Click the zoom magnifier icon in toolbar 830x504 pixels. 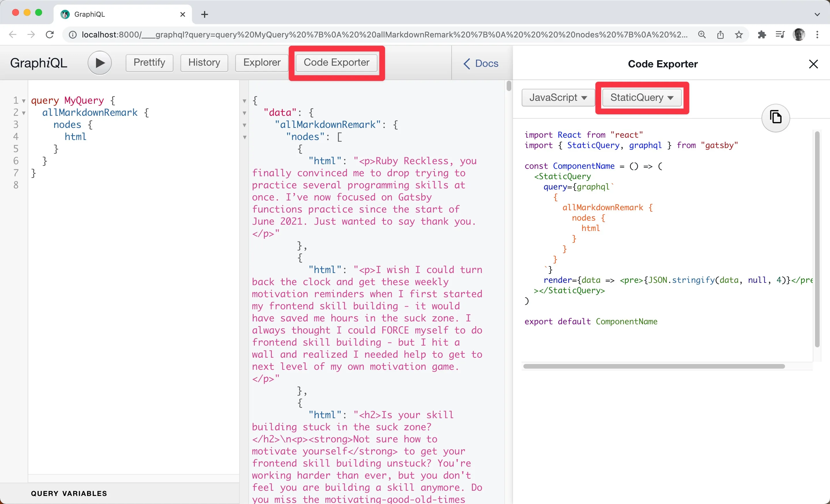click(x=702, y=35)
